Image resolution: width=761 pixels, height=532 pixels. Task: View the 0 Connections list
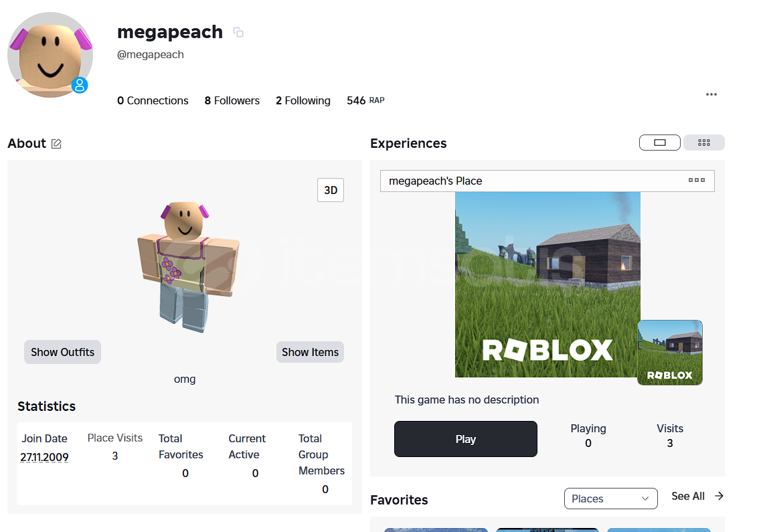[153, 100]
